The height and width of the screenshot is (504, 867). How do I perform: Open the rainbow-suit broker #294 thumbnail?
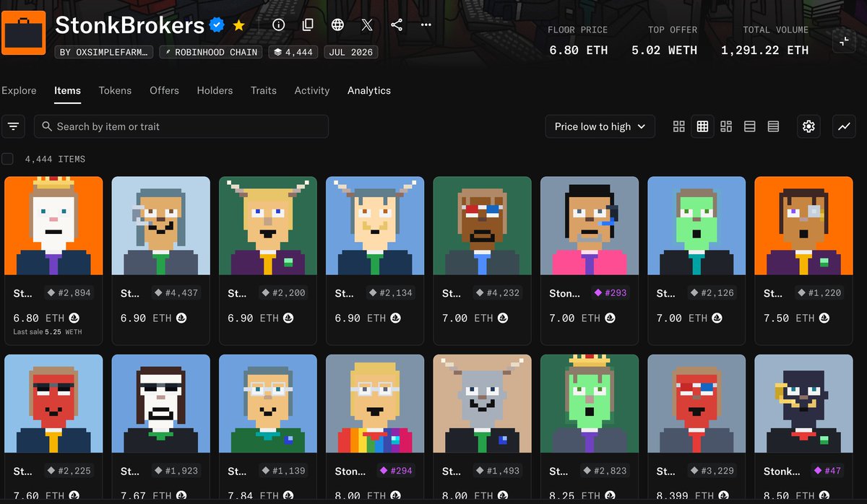[375, 404]
